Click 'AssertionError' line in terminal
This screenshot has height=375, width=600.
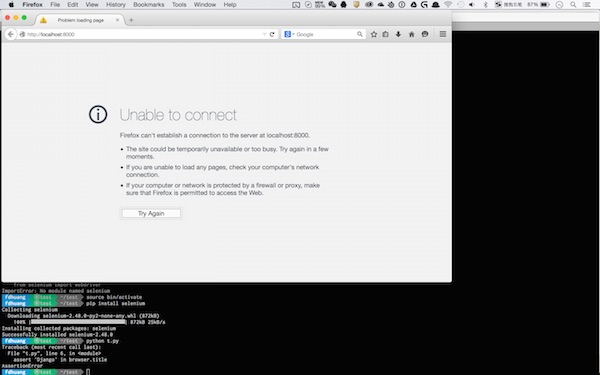[22, 366]
